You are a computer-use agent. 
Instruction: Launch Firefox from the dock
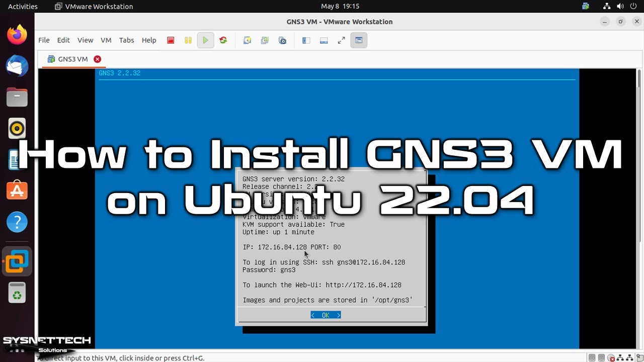coord(17,35)
